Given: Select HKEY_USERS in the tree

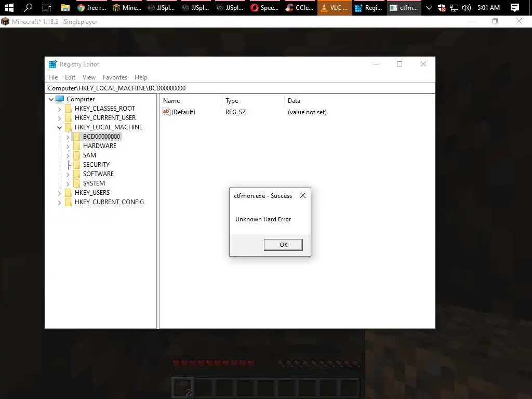Looking at the screenshot, I should click(92, 192).
